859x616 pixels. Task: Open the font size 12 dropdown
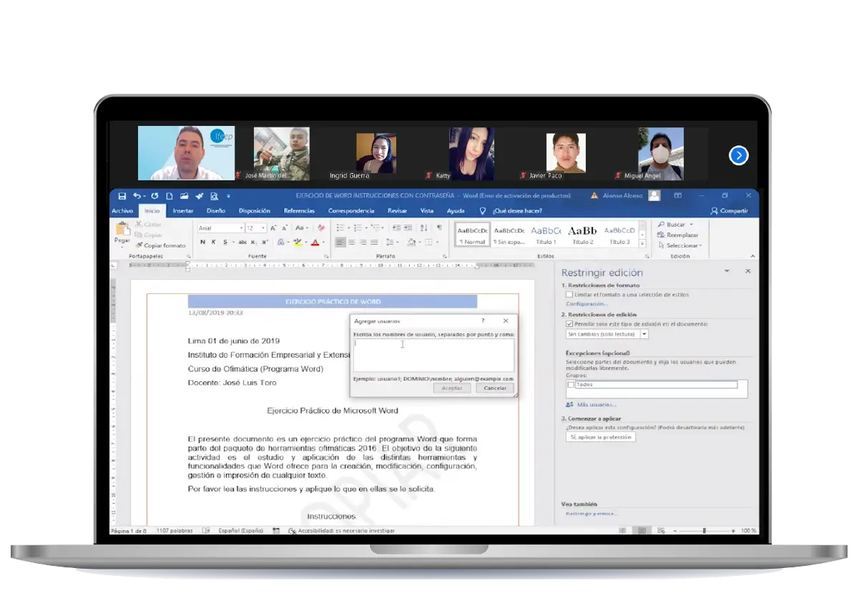264,228
